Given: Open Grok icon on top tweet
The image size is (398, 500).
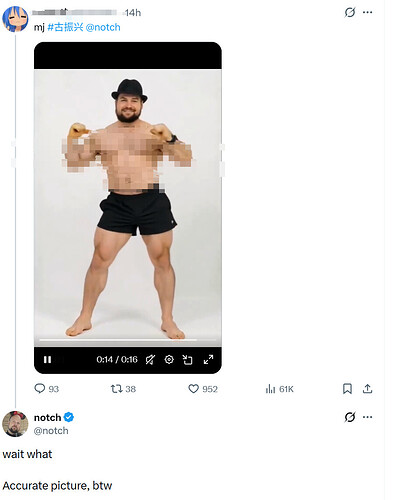Looking at the screenshot, I should pyautogui.click(x=350, y=12).
